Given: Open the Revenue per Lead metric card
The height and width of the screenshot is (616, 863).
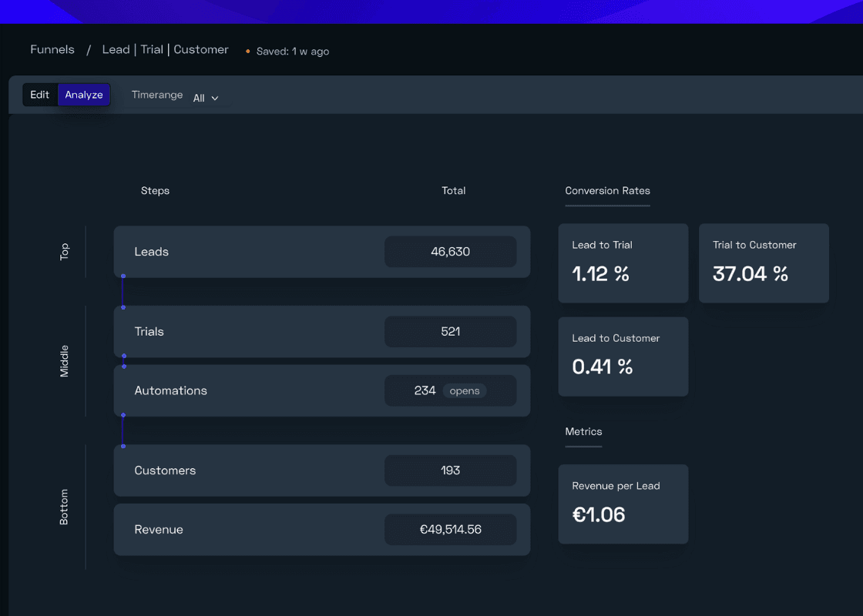Looking at the screenshot, I should pyautogui.click(x=623, y=504).
